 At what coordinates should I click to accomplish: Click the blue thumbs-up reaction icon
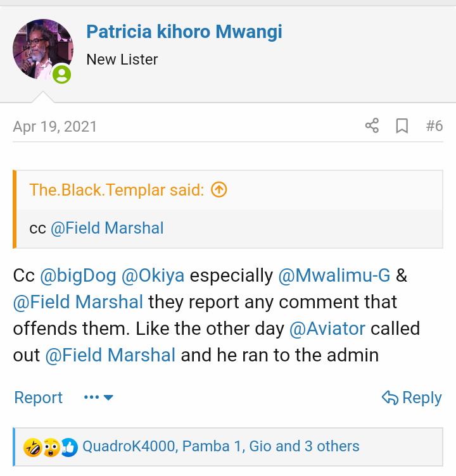68,447
